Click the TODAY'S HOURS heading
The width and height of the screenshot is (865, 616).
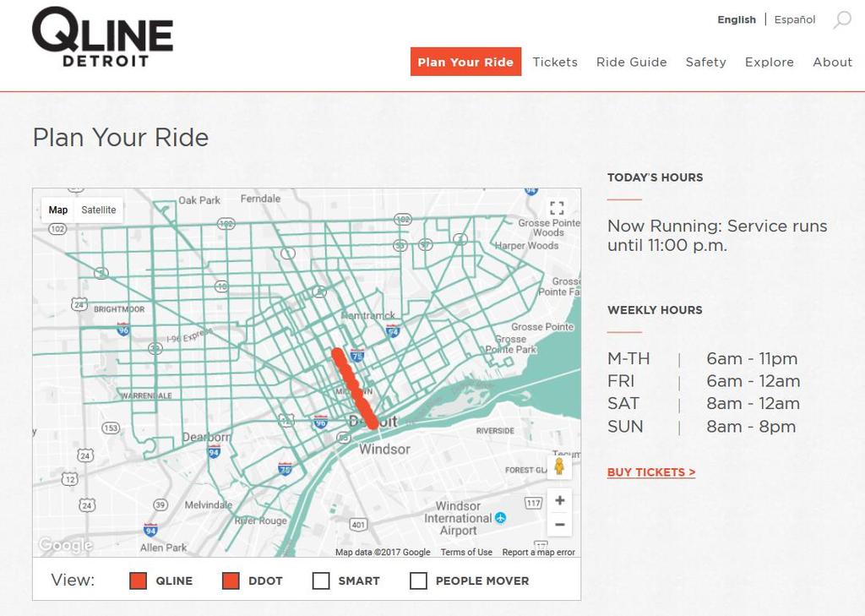(656, 177)
